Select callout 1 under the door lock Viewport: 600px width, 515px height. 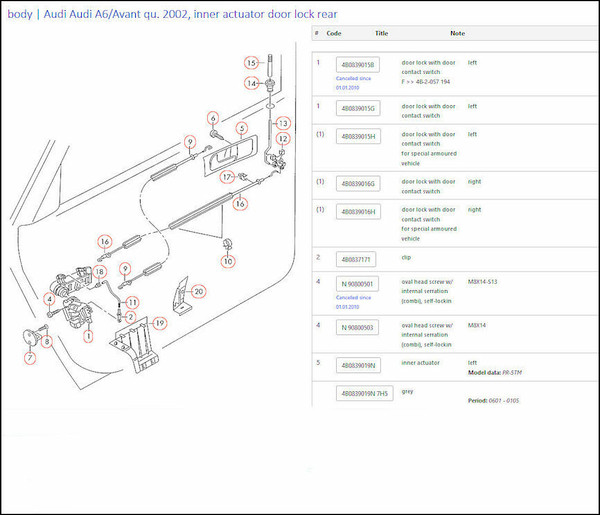(88, 337)
